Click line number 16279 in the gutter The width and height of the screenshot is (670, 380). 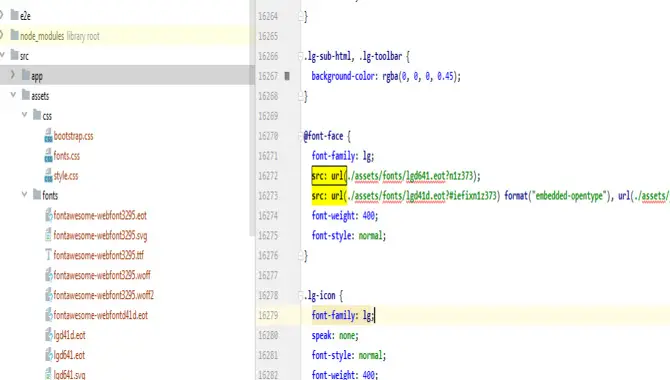[x=268, y=315]
